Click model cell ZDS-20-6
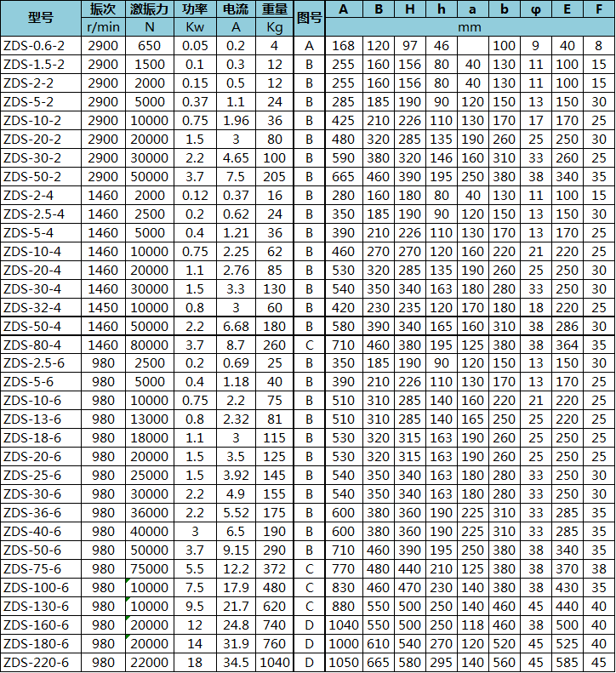616x673 pixels. pos(41,457)
